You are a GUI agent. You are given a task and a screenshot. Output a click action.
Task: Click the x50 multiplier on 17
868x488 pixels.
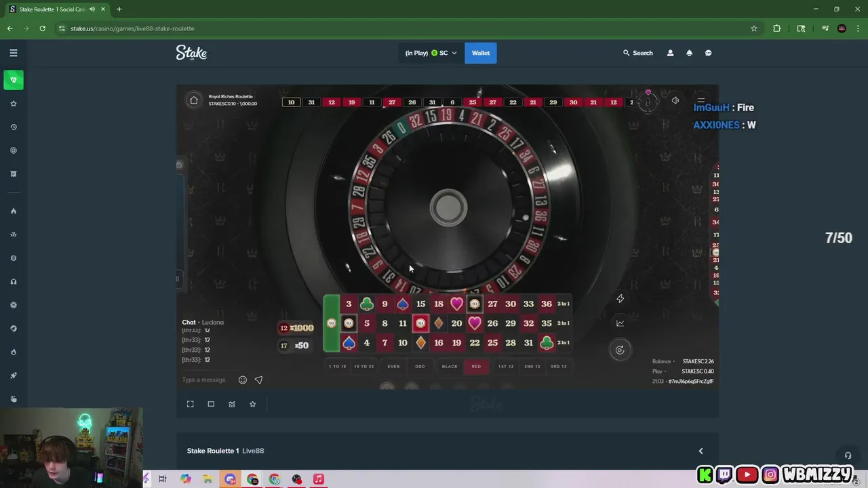point(294,346)
